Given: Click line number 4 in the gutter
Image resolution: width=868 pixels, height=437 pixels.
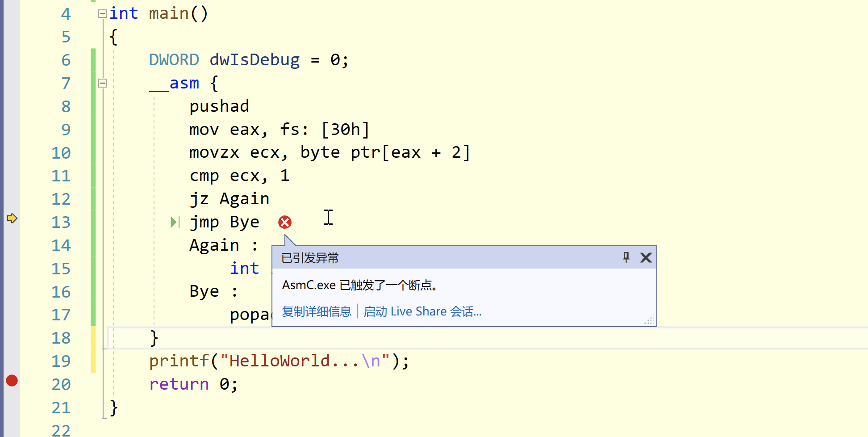Looking at the screenshot, I should [x=66, y=14].
